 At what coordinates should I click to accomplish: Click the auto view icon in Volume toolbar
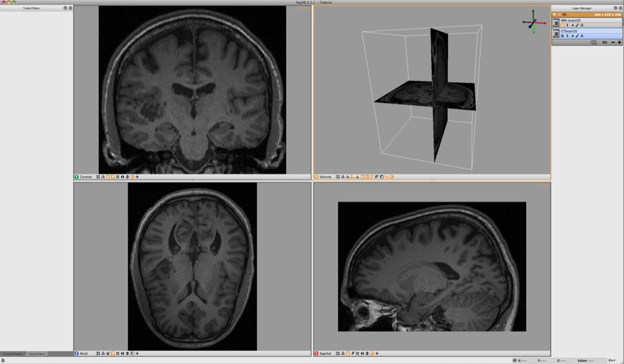pos(338,177)
